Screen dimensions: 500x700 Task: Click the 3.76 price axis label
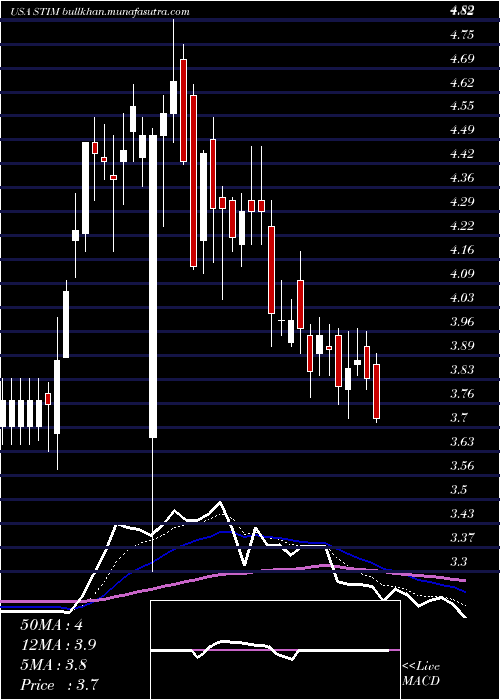[x=462, y=394]
